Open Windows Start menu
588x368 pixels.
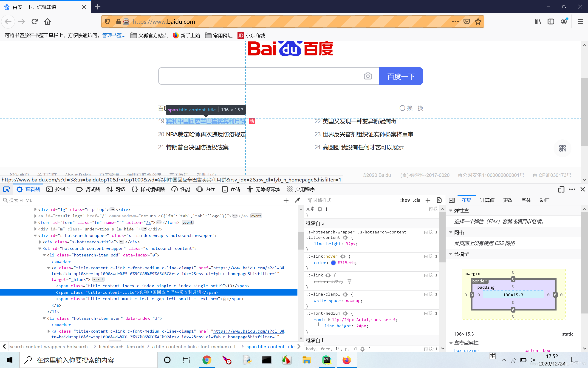pyautogui.click(x=10, y=360)
